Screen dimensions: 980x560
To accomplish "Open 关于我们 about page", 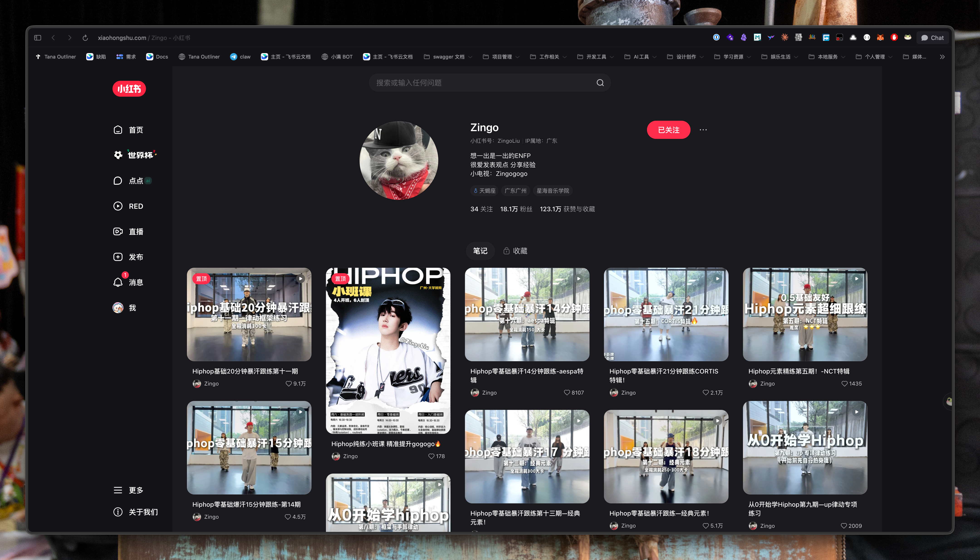I will pos(136,512).
